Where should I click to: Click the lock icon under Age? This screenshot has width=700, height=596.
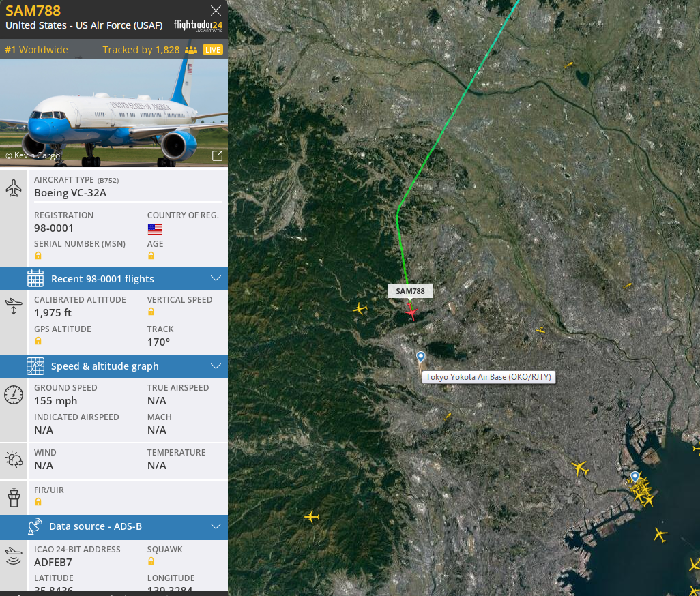pyautogui.click(x=151, y=256)
